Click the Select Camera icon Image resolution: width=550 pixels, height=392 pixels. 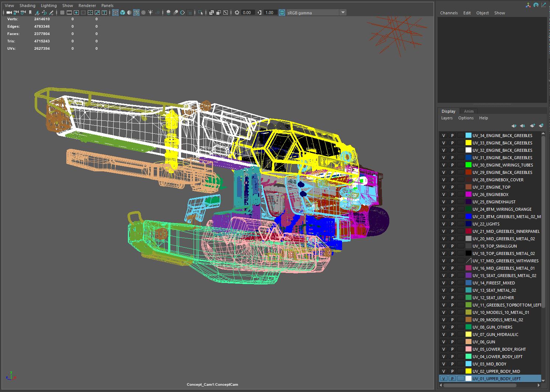(x=9, y=13)
